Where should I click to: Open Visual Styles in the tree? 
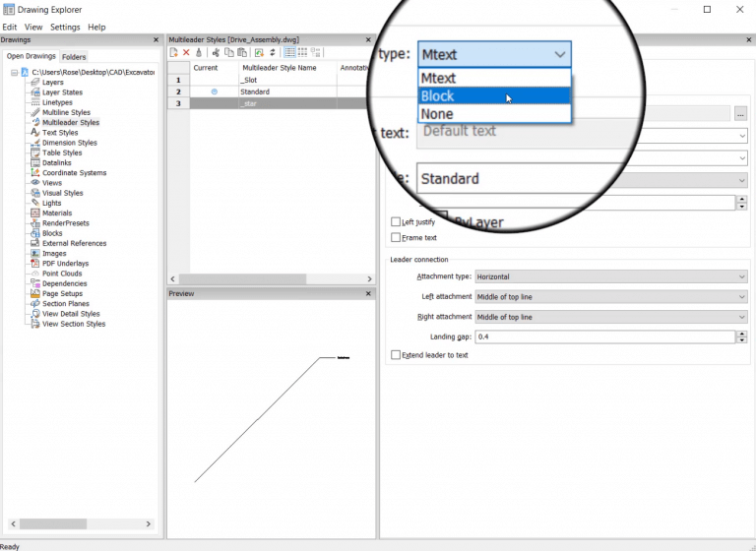click(x=62, y=193)
